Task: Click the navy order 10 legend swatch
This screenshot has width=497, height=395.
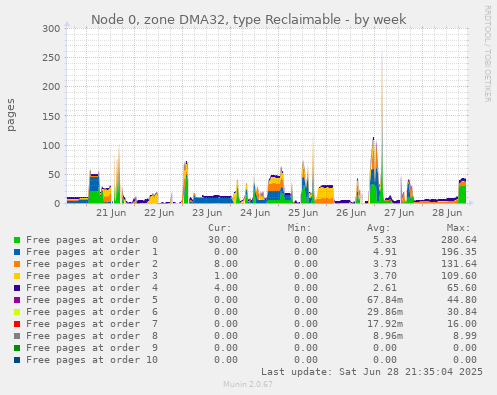Action: (17, 360)
